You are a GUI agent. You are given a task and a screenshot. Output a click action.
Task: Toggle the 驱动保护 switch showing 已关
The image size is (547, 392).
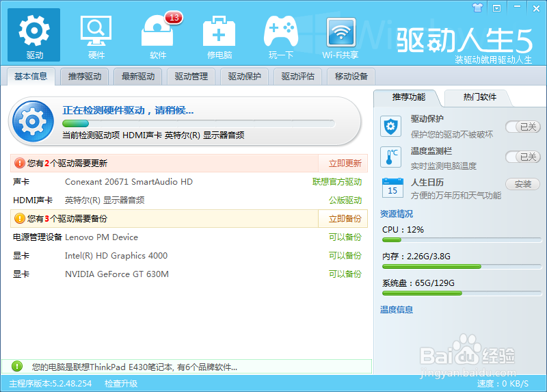523,127
